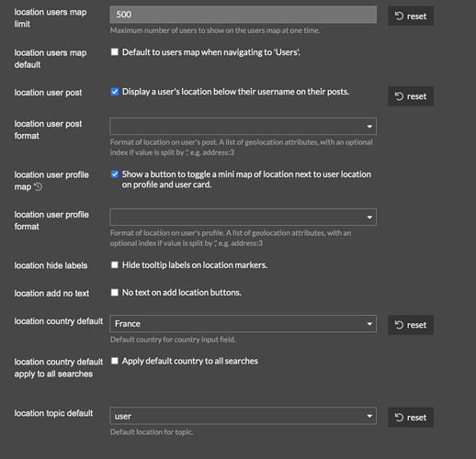Image resolution: width=476 pixels, height=459 pixels.
Task: Click 'Maximum number of users to show' description
Action: click(x=215, y=30)
